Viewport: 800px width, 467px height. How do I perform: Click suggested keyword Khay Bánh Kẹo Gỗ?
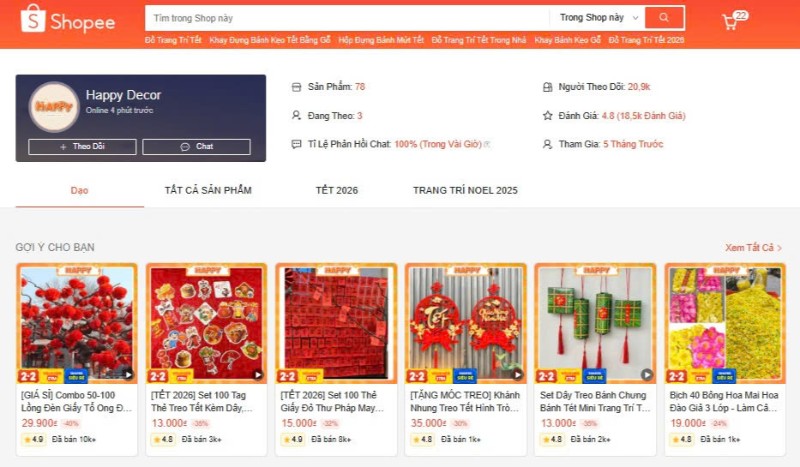tap(567, 40)
